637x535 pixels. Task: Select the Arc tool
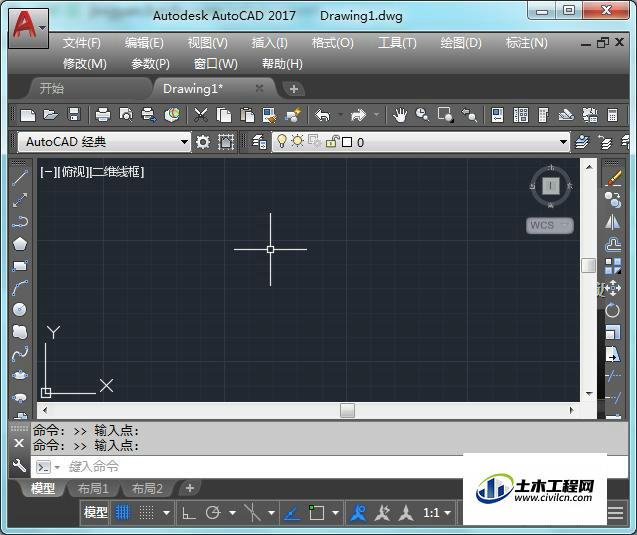click(x=20, y=288)
